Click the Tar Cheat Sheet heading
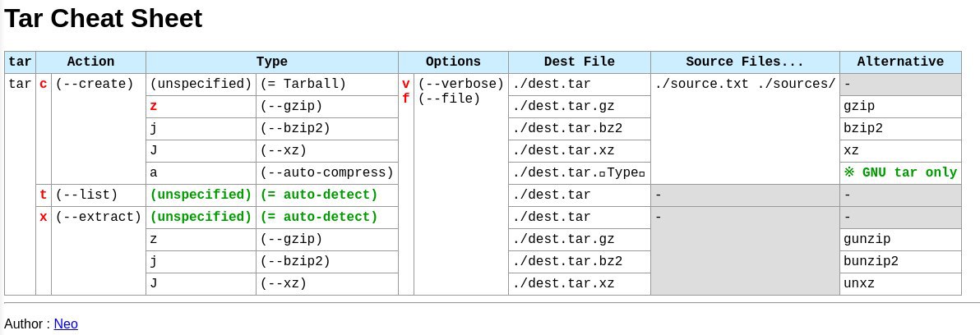The height and width of the screenshot is (335, 980). click(103, 19)
